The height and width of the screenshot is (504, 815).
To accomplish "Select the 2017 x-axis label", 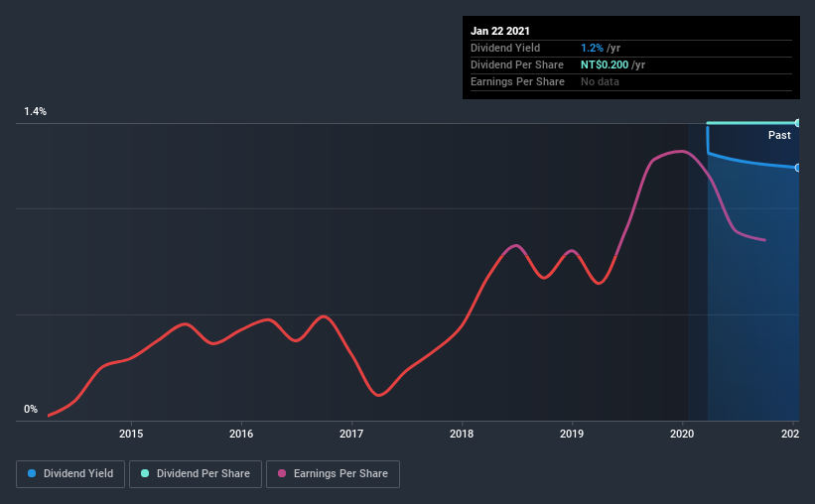I will (x=351, y=434).
